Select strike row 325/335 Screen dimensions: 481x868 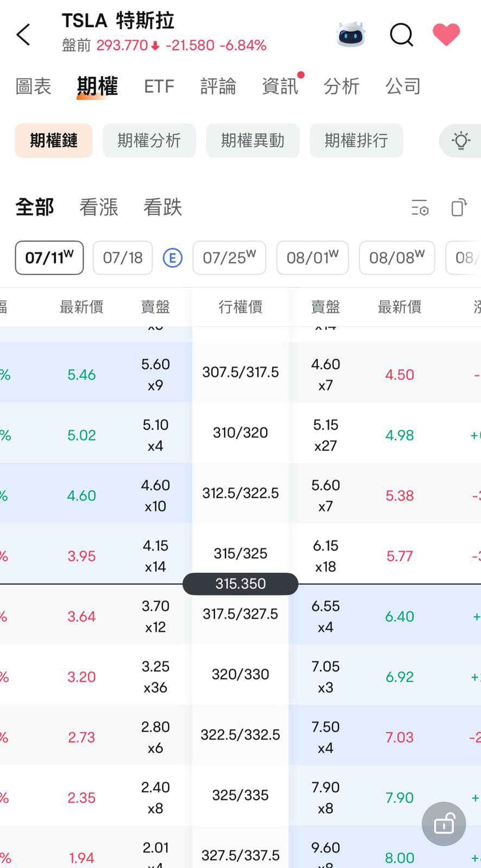tap(240, 795)
